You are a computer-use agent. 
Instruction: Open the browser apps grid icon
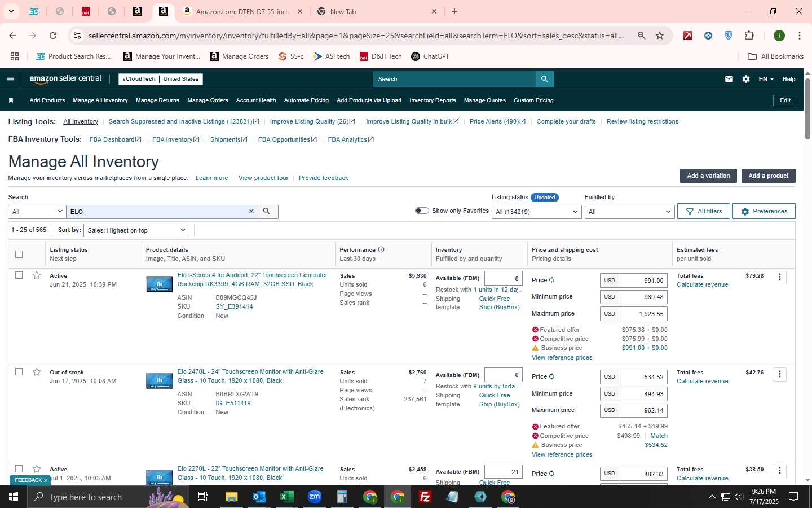(x=15, y=56)
